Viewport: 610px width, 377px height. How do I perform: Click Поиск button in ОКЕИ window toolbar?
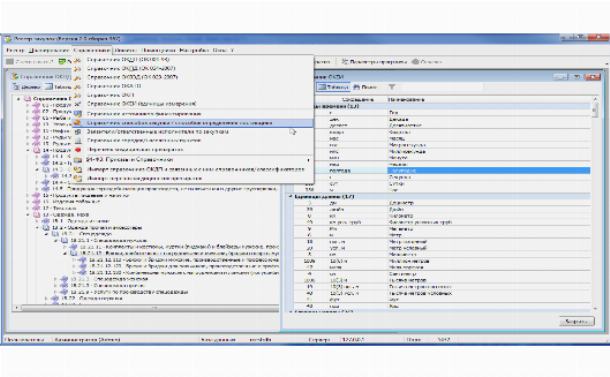(x=365, y=87)
